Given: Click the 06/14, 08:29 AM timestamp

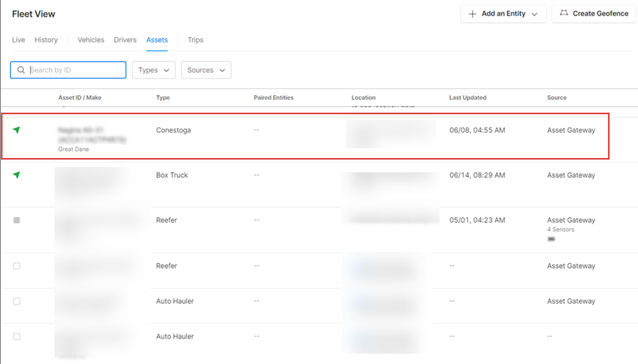Looking at the screenshot, I should 477,175.
